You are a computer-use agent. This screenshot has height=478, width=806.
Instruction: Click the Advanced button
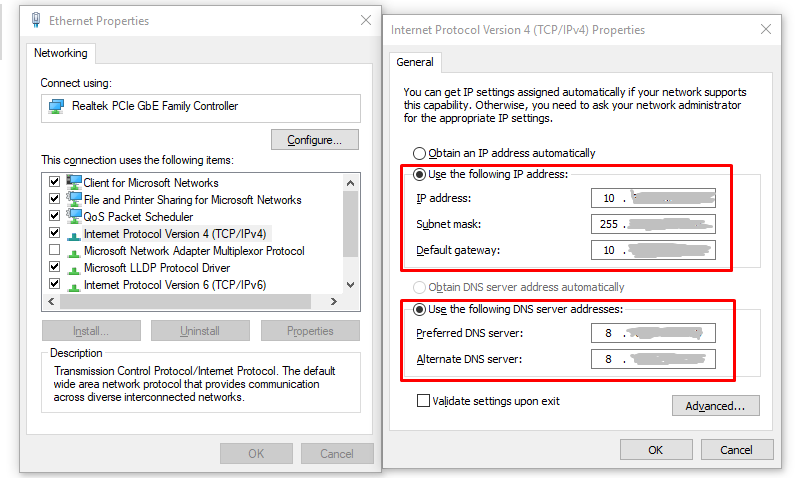coord(715,406)
